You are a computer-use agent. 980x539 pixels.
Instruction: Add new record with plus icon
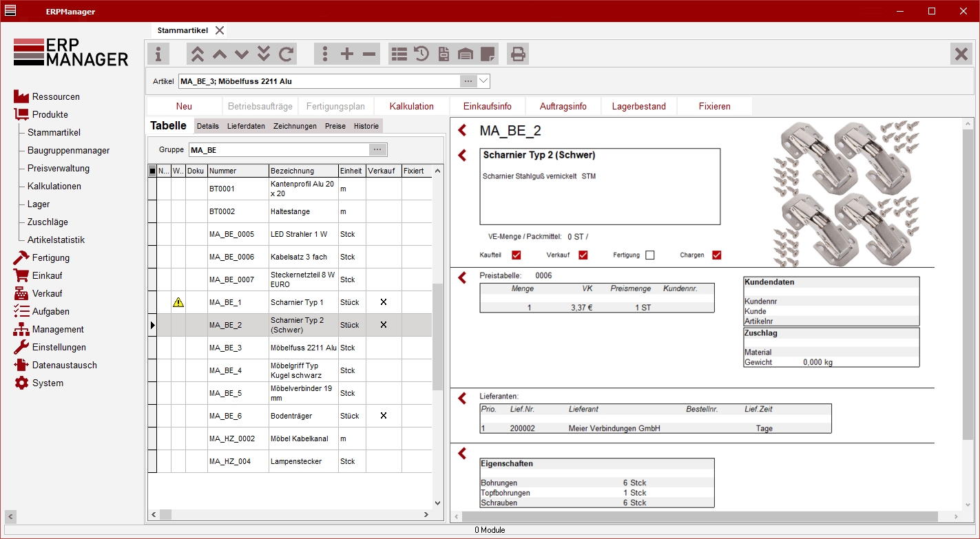point(347,54)
